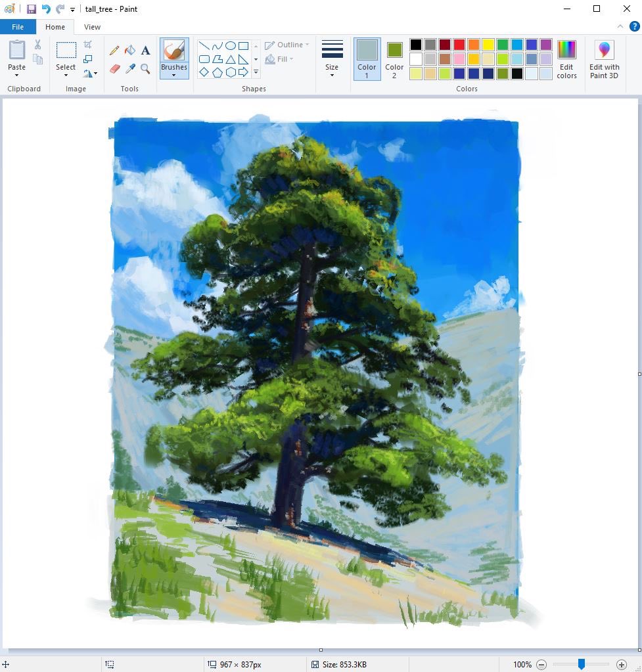Screen dimensions: 642x672
Task: Toggle Color 1 as active color
Action: pyautogui.click(x=367, y=59)
